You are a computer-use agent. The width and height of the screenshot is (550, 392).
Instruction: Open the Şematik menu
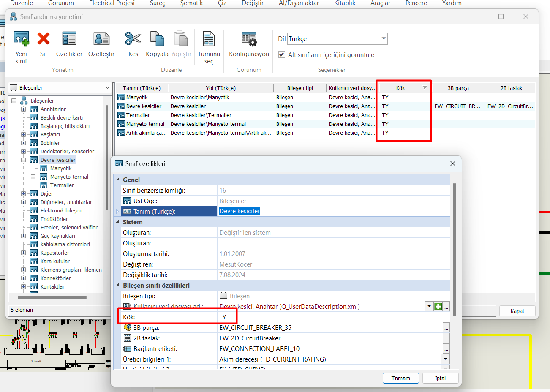pyautogui.click(x=191, y=3)
